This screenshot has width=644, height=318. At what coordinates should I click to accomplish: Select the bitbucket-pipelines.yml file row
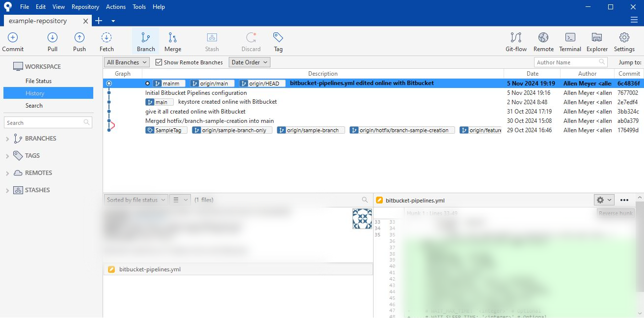click(238, 269)
